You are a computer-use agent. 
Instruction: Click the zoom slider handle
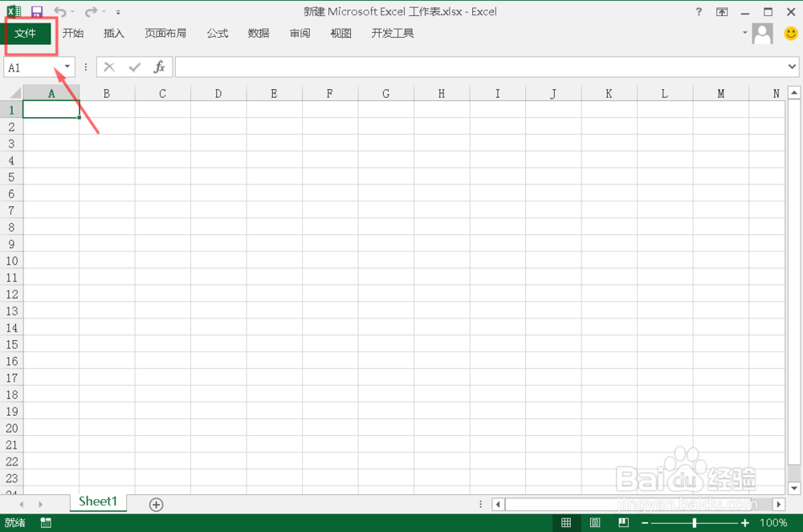point(695,523)
